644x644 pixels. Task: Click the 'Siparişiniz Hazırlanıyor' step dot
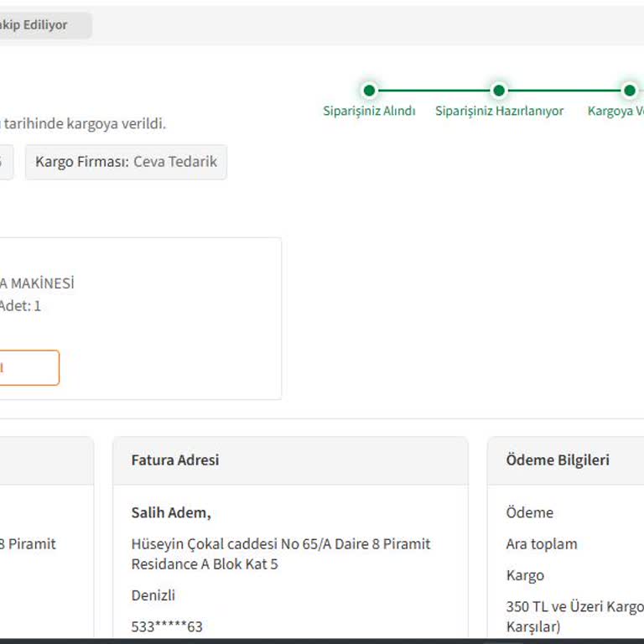499,91
